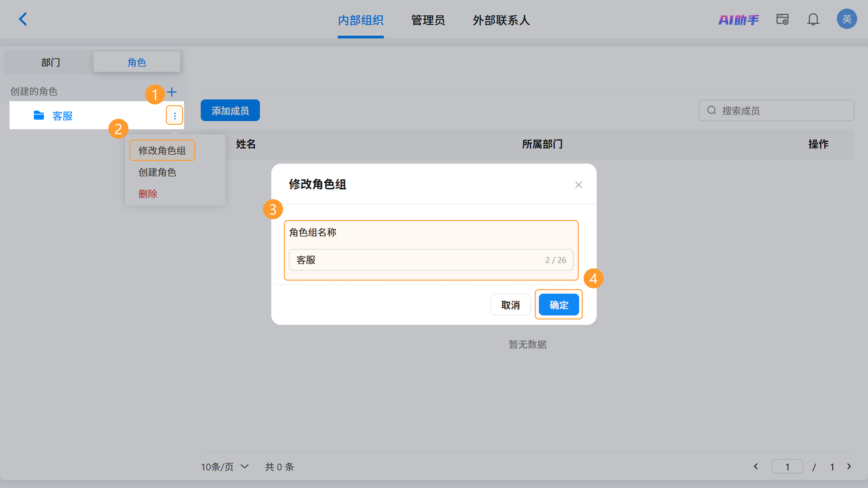Close the 修改角色组 dialog with the X

578,185
